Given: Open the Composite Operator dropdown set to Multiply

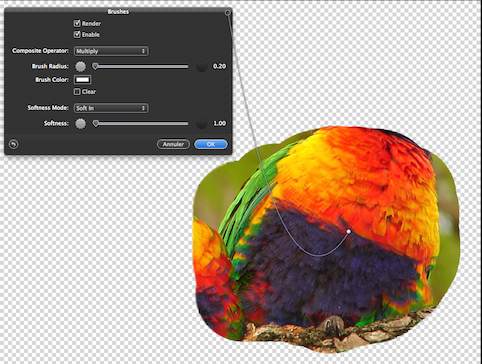Looking at the screenshot, I should tap(111, 51).
